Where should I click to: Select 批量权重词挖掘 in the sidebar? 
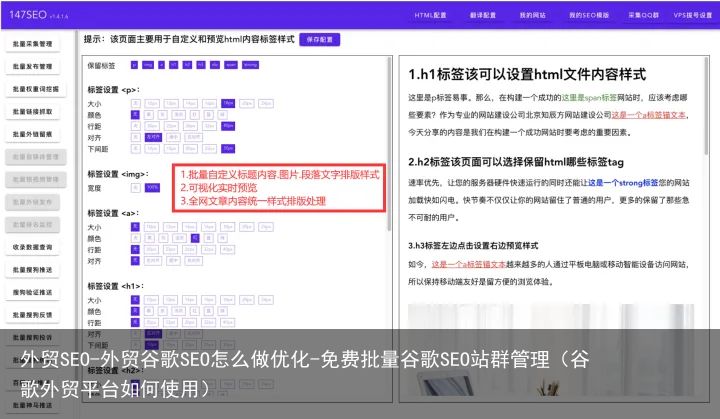35,89
